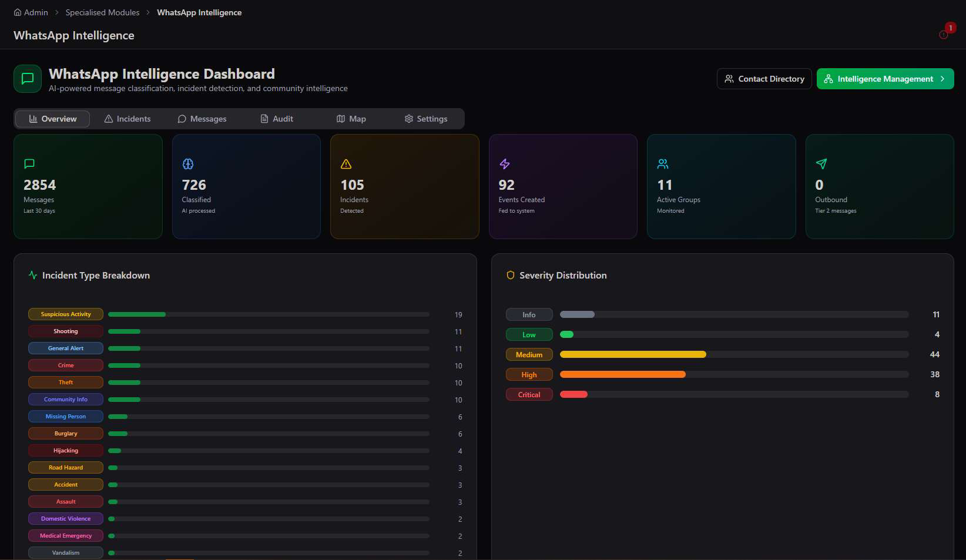
Task: Open the Contact Directory
Action: pos(764,79)
